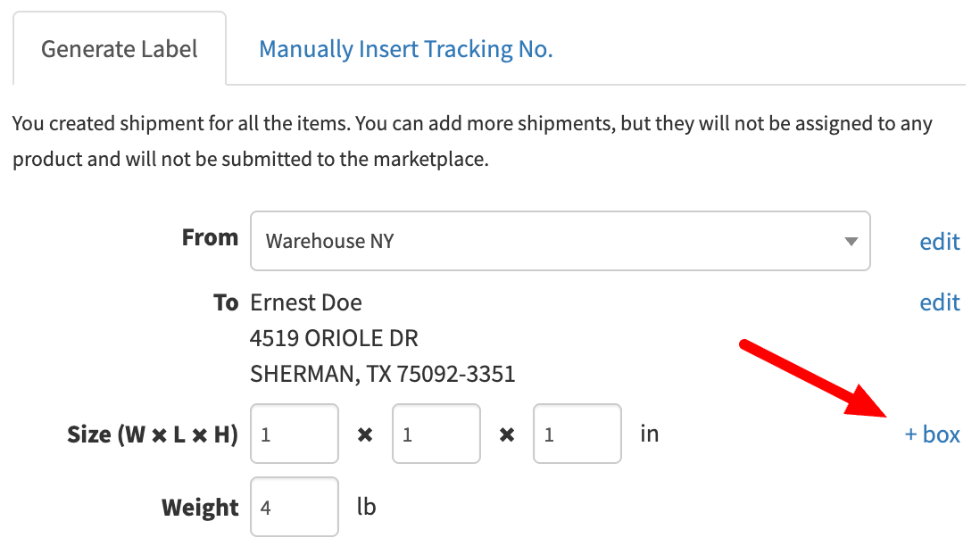Click the 4519 ORIOLE DR address line
Image resolution: width=980 pixels, height=546 pixels.
tap(334, 338)
